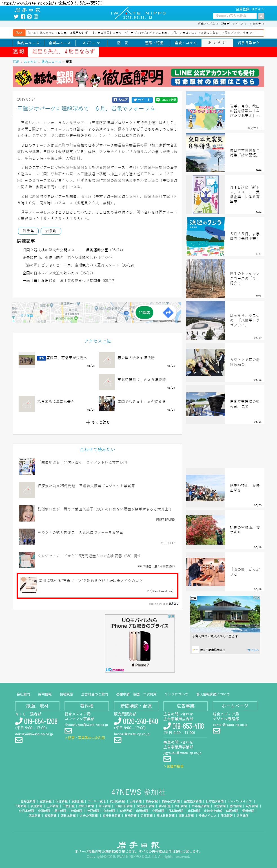Open ranking article 盛岡四、花巻東が決勝へ
This screenshot has width=277, height=868.
pyautogui.click(x=66, y=357)
